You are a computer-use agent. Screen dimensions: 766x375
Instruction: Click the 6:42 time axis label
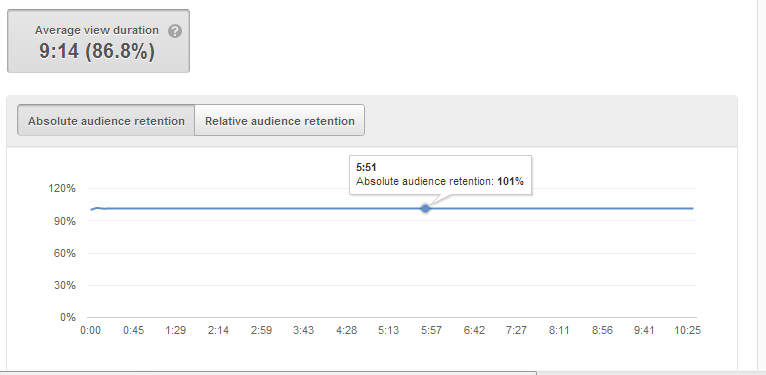click(x=474, y=331)
